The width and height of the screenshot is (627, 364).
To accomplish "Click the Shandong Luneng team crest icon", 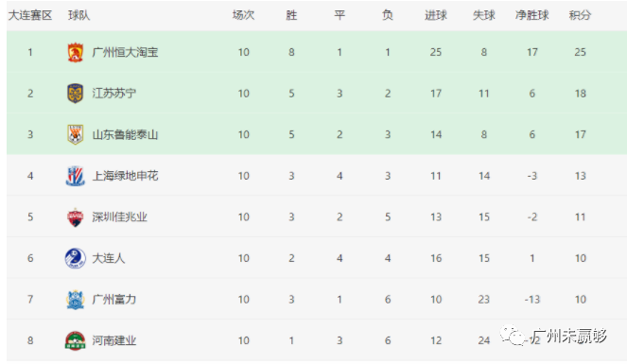I will 75,134.
